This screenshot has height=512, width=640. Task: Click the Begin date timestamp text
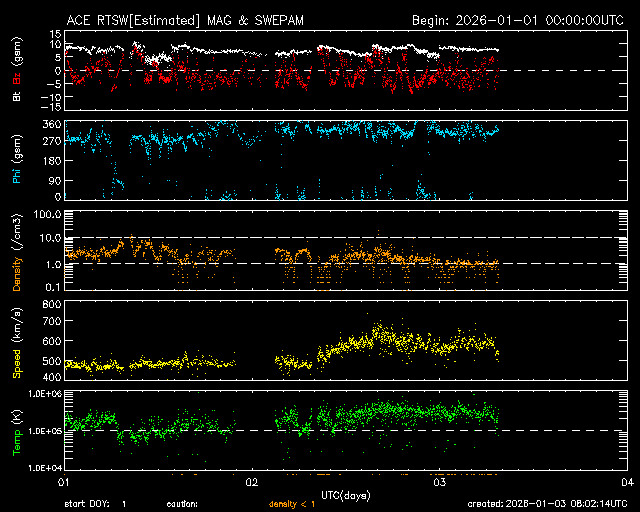tap(518, 20)
